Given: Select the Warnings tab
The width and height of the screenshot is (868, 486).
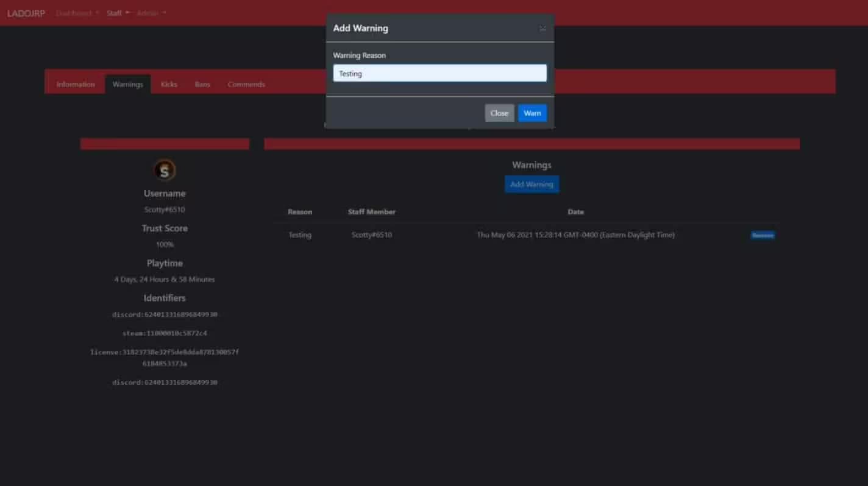Looking at the screenshot, I should click(127, 84).
